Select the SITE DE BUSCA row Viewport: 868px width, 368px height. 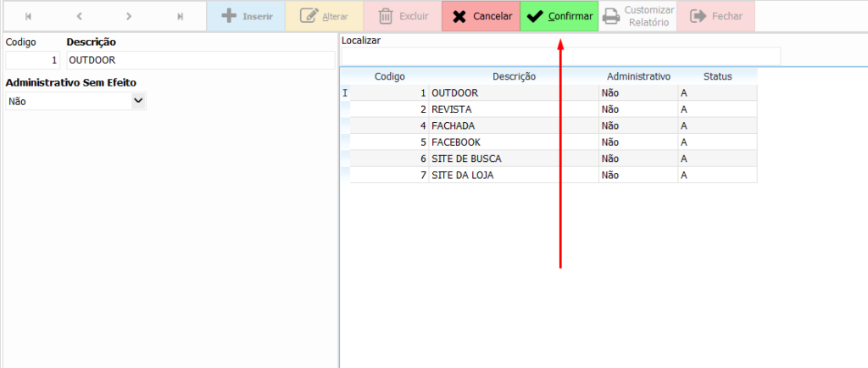(514, 159)
